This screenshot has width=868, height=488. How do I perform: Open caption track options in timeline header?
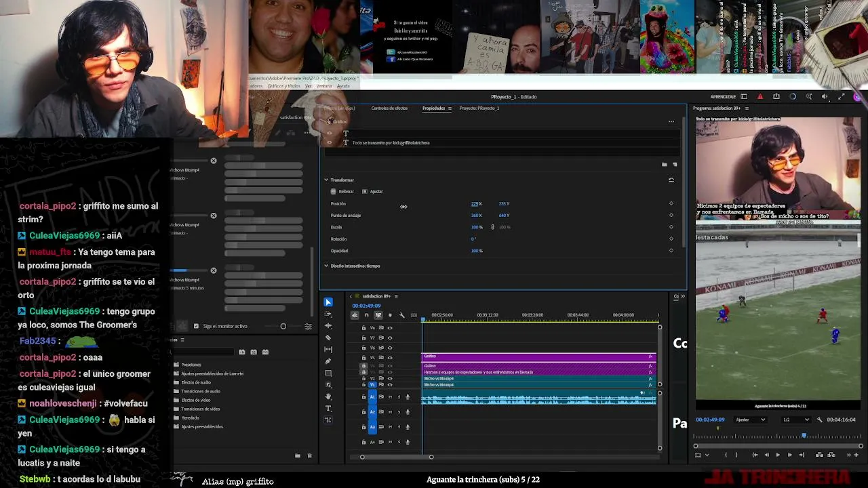[x=414, y=315]
